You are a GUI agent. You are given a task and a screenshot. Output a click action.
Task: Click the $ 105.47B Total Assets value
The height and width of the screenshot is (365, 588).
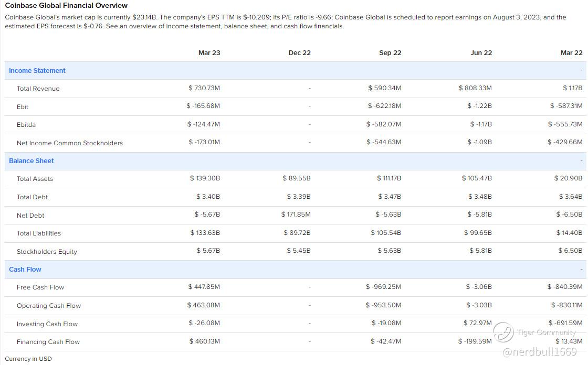click(477, 178)
